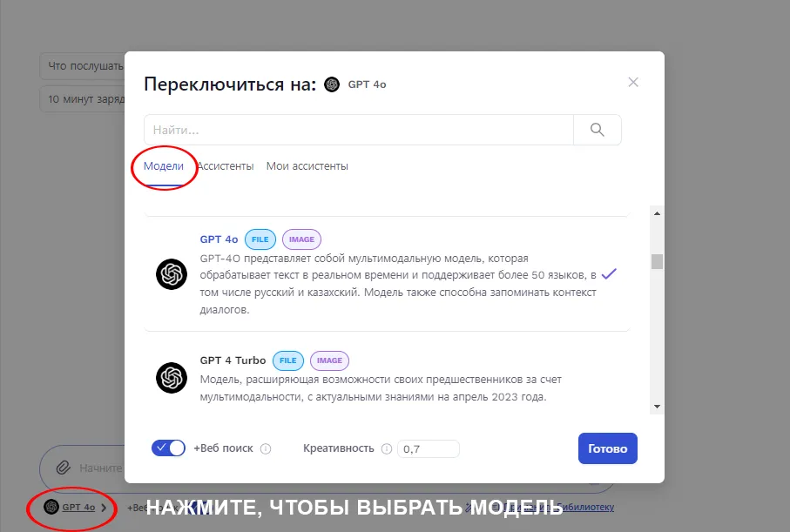This screenshot has height=532, width=790.
Task: Click the IMAGE badge on GPT 4 Turbo
Action: click(x=329, y=360)
